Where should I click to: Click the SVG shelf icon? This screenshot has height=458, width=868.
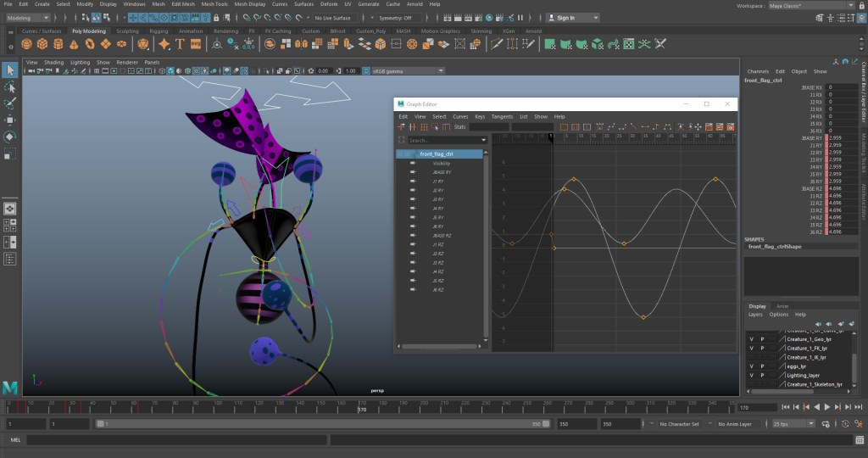[x=196, y=44]
